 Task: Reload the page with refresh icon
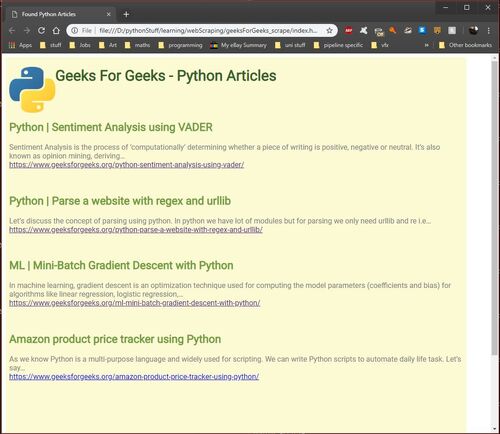click(x=41, y=30)
